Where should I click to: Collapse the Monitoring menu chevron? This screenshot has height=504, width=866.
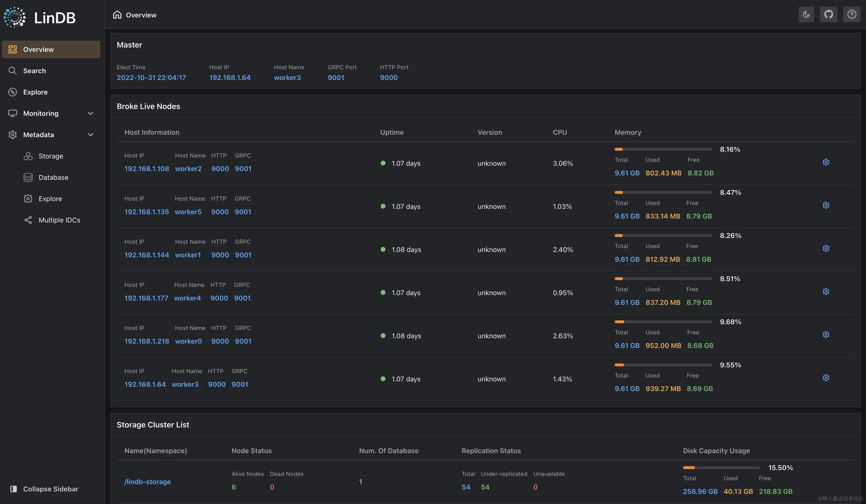pos(90,113)
